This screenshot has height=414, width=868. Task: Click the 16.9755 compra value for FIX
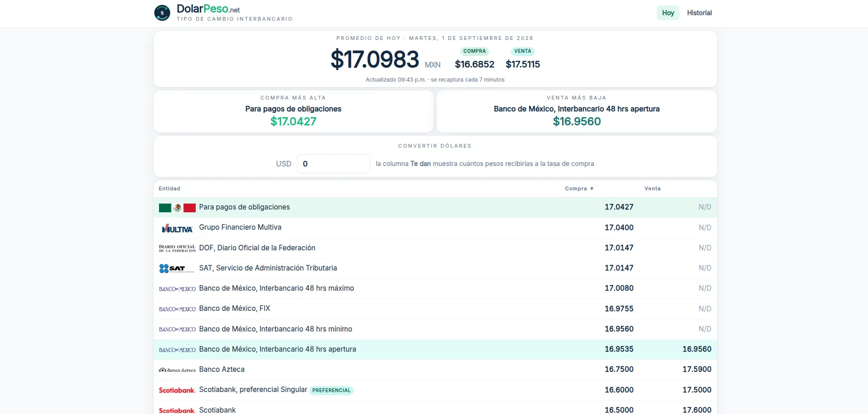tap(619, 309)
